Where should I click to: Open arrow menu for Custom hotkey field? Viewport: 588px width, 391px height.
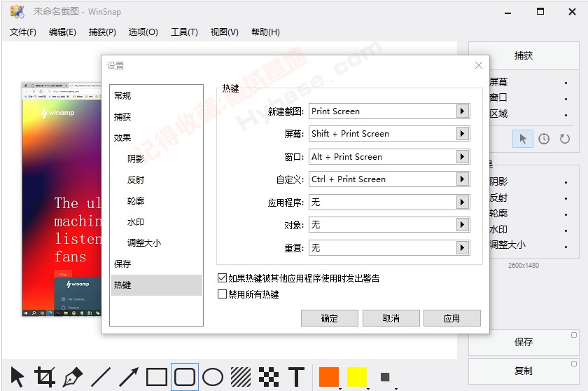click(x=463, y=179)
